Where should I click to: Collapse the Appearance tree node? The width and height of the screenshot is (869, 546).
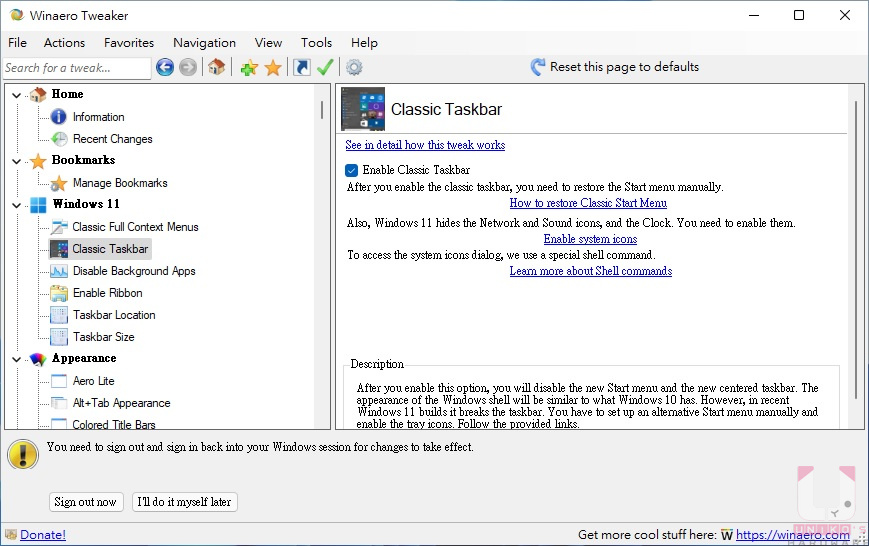tap(16, 359)
